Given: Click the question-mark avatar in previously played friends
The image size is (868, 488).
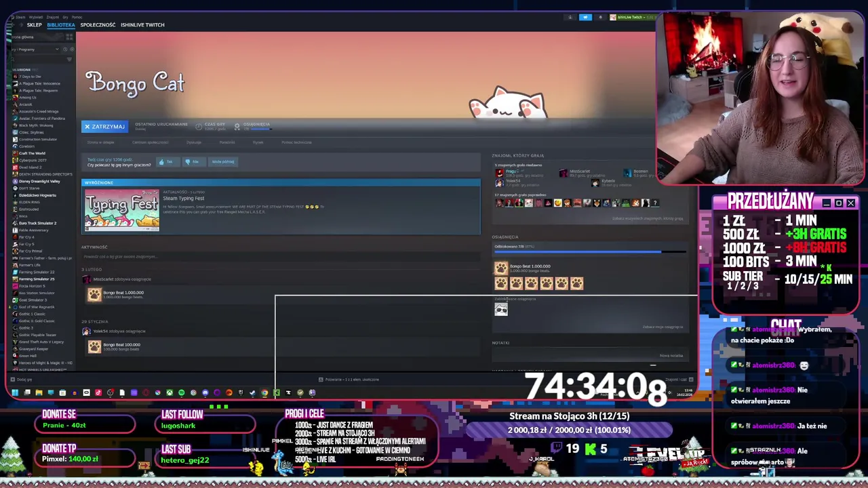Looking at the screenshot, I should tap(655, 203).
